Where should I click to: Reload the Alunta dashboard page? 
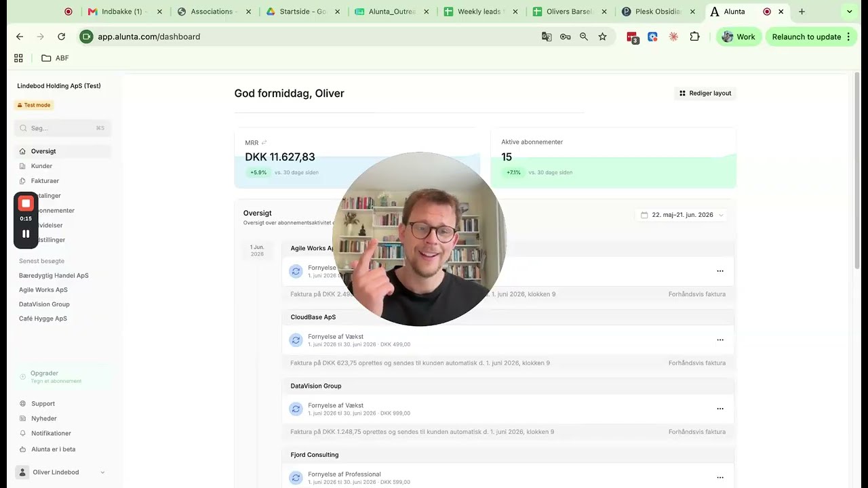(x=61, y=37)
